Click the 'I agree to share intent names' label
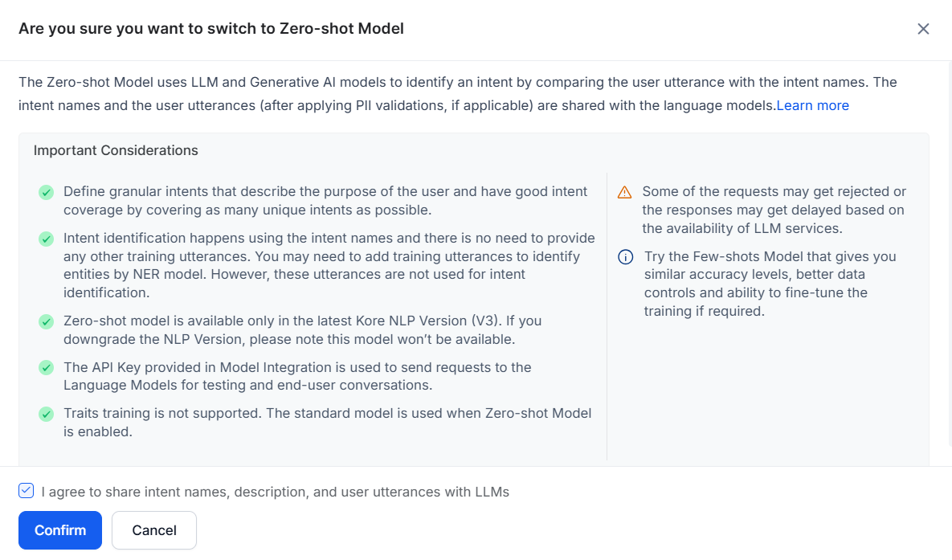The height and width of the screenshot is (560, 952). [x=275, y=492]
